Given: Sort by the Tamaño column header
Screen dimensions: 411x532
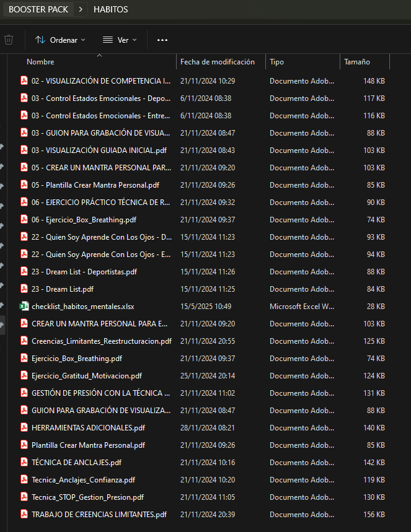Looking at the screenshot, I should tap(357, 62).
